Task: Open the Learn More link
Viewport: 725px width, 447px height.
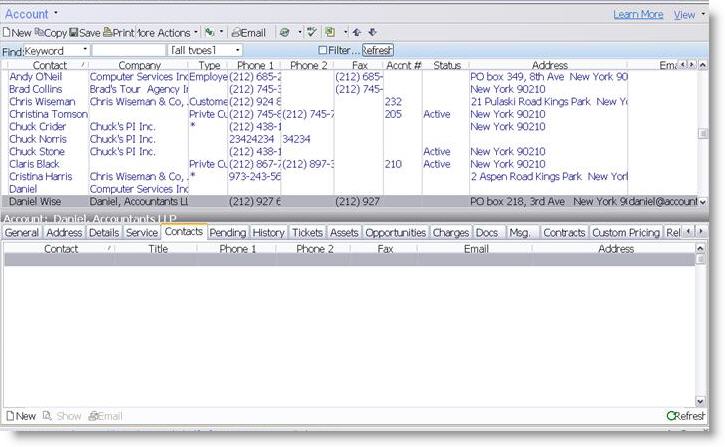Action: click(638, 15)
